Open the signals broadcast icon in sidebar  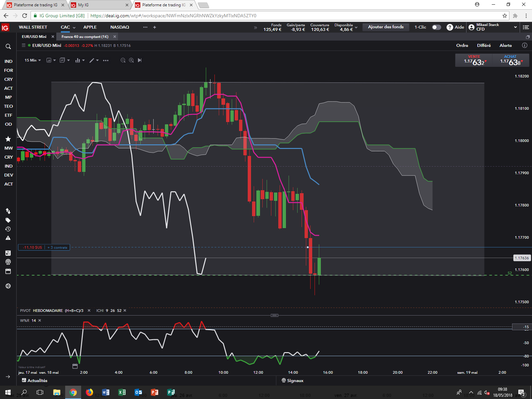[x=8, y=262]
